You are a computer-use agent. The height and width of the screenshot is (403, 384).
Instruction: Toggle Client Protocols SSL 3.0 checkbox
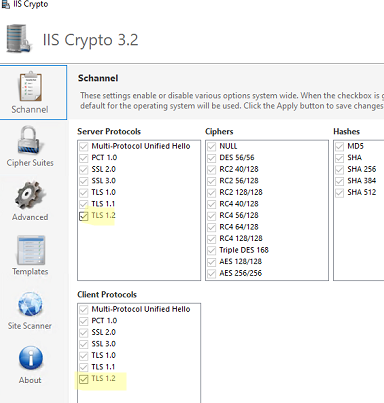(84, 344)
